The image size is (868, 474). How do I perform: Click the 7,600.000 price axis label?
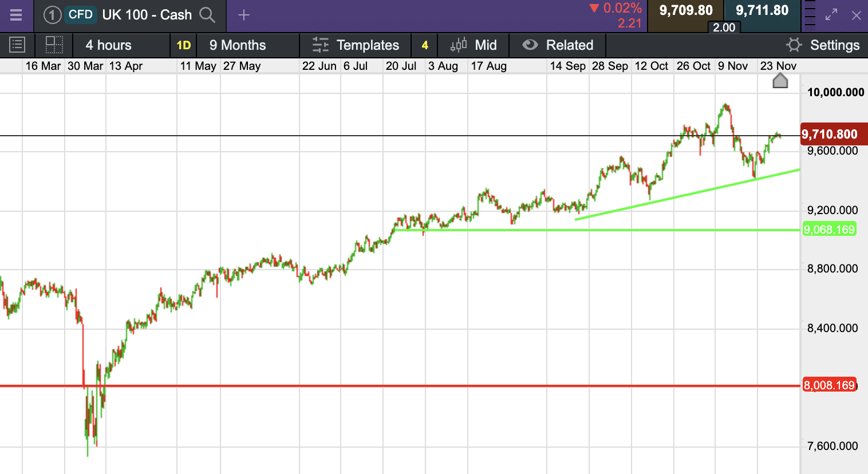point(833,446)
